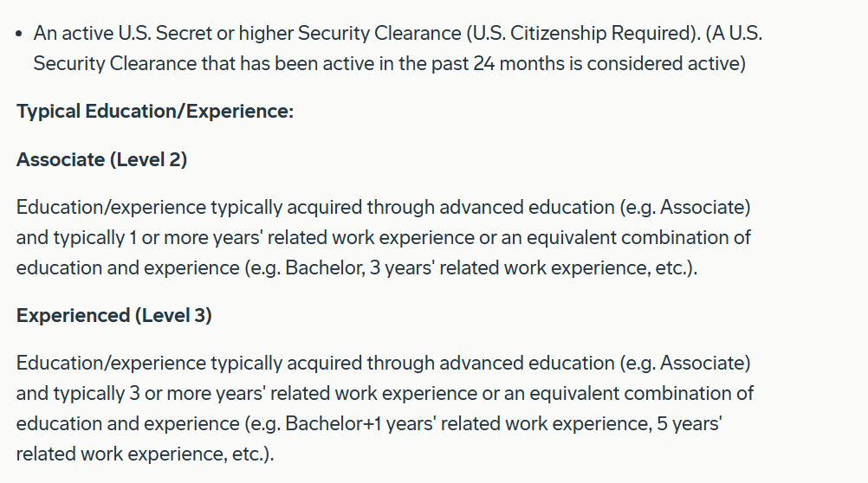Click the bullet point before "An active U.S. Secret"
This screenshot has width=868, height=483.
pyautogui.click(x=19, y=34)
